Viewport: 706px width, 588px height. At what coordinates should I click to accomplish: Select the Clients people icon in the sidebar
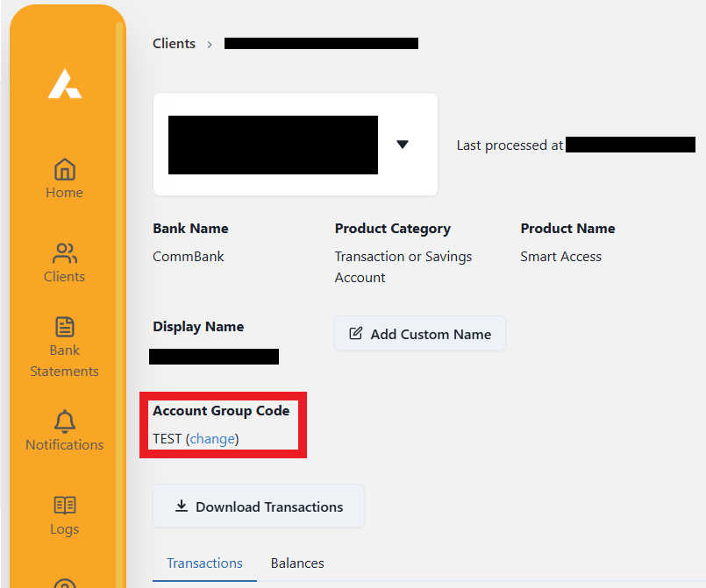tap(65, 253)
